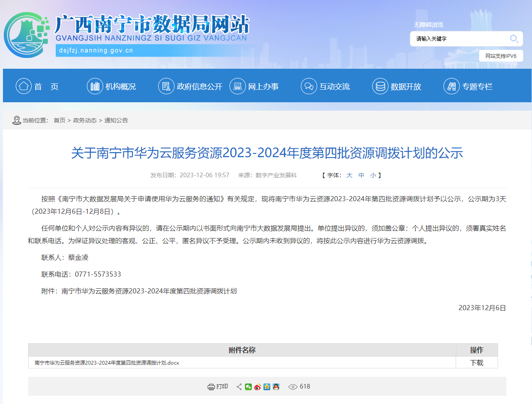
Task: Go to 政务动态 in breadcrumb
Action: pos(85,120)
